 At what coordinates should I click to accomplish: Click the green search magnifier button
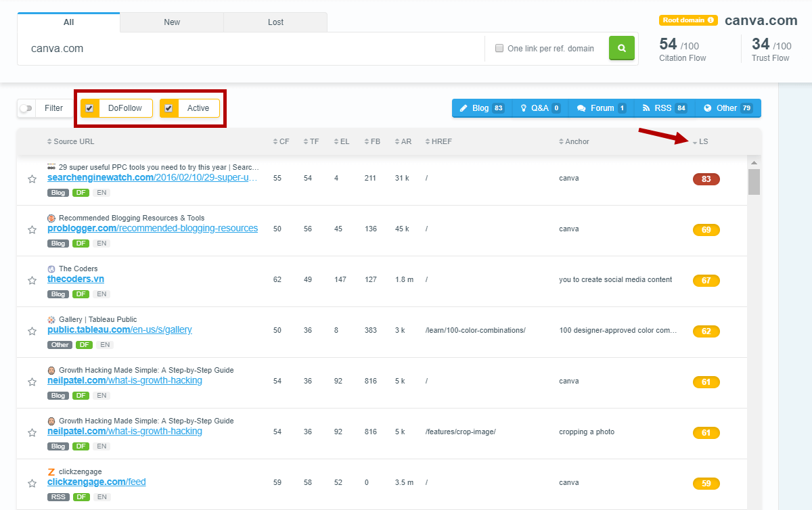621,48
